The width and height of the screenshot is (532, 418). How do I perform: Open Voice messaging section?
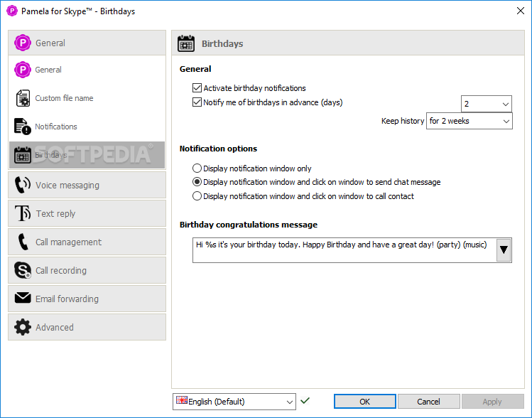[x=87, y=185]
